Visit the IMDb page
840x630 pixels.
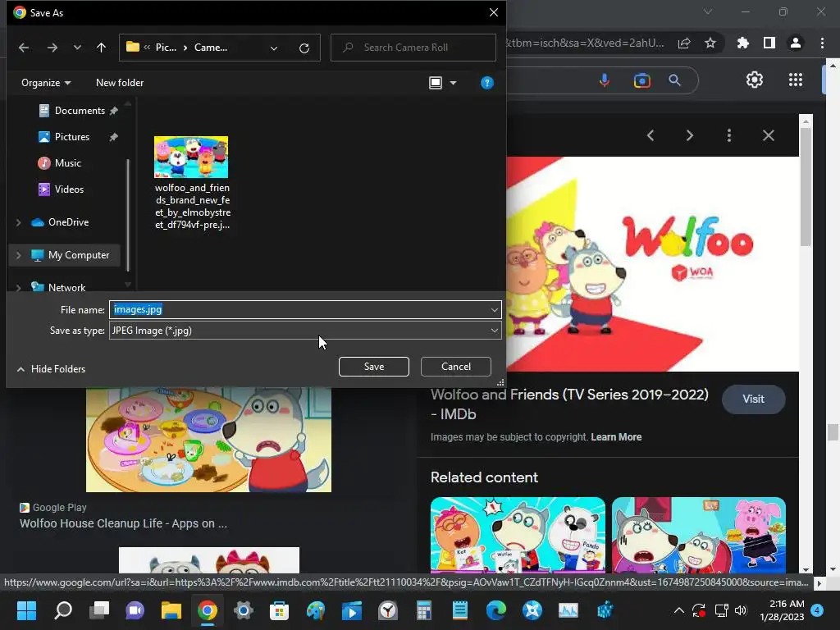point(753,399)
